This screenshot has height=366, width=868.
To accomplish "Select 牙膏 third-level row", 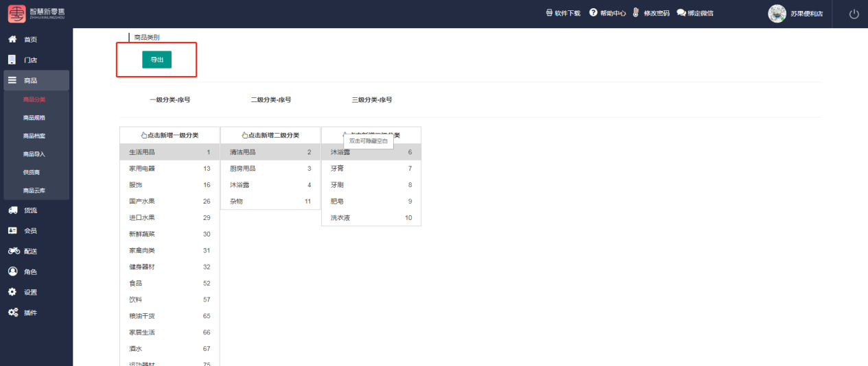I will click(x=371, y=169).
